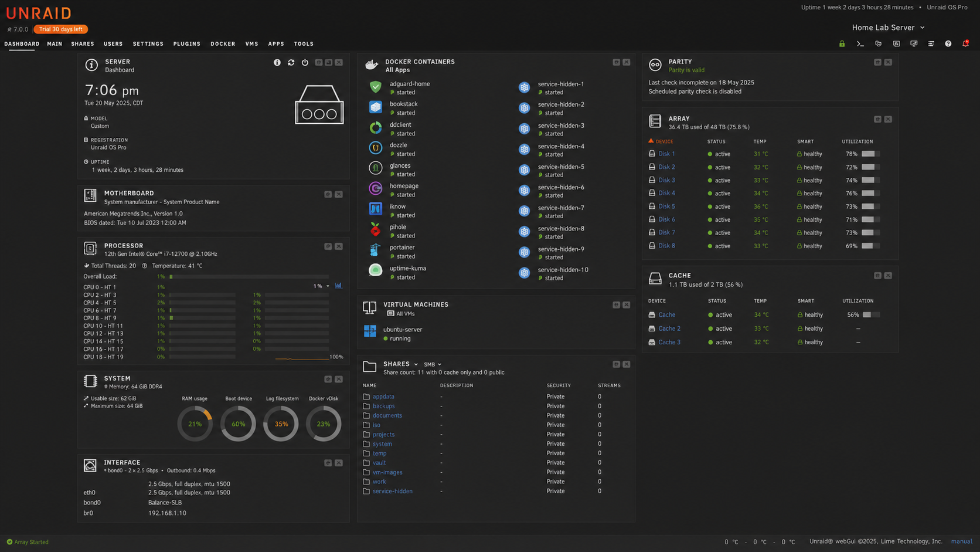The height and width of the screenshot is (552, 980).
Task: Open the Home Lab Server dropdown
Action: pyautogui.click(x=888, y=28)
